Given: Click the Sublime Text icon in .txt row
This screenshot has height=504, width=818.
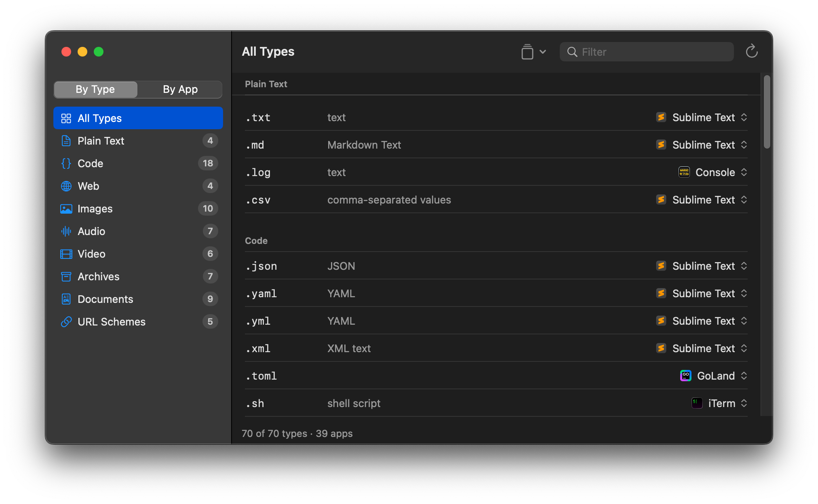Looking at the screenshot, I should pos(661,118).
